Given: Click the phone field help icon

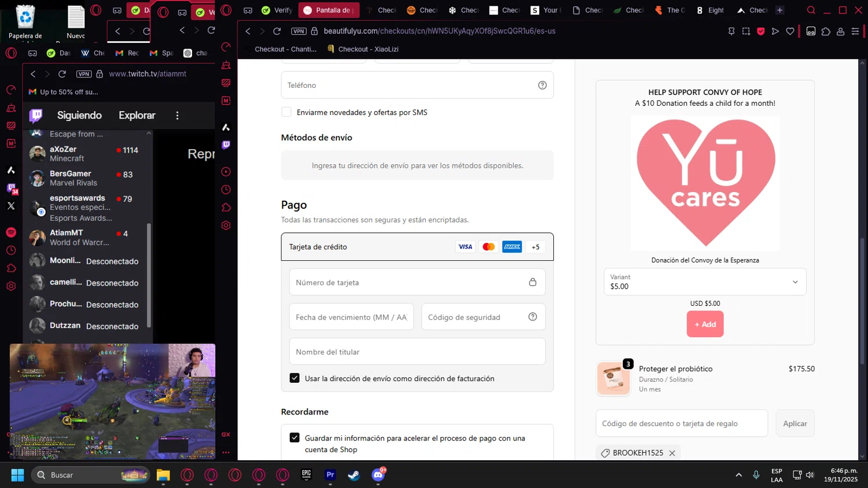Looking at the screenshot, I should pyautogui.click(x=542, y=85).
